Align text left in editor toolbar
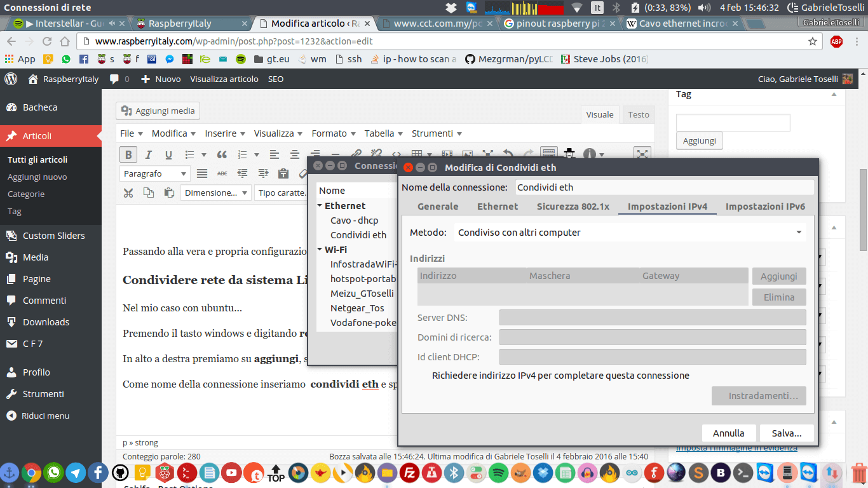This screenshot has width=868, height=488. pos(275,154)
